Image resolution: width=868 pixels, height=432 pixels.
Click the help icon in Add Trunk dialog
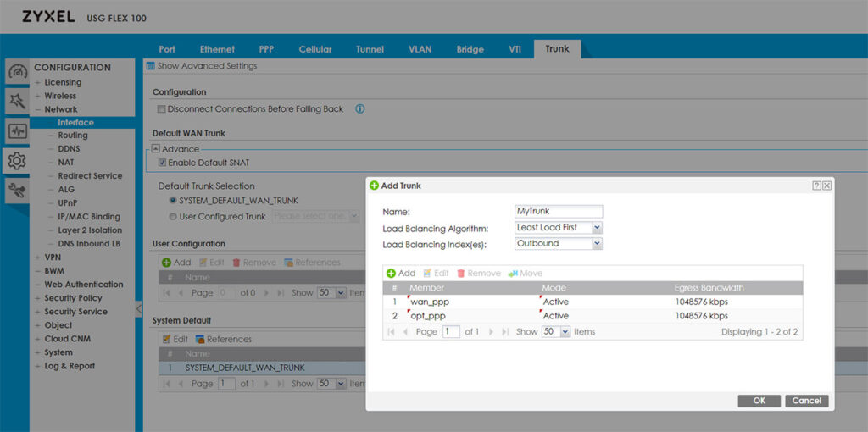(x=816, y=186)
